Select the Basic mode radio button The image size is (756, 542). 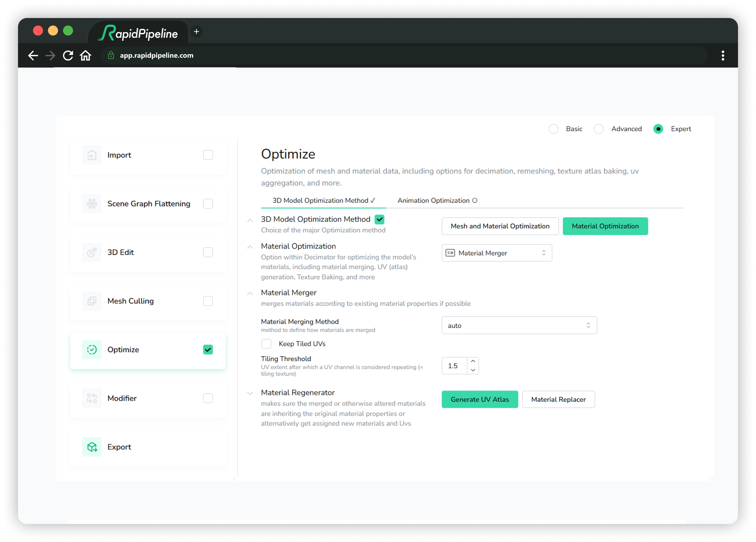click(x=554, y=129)
